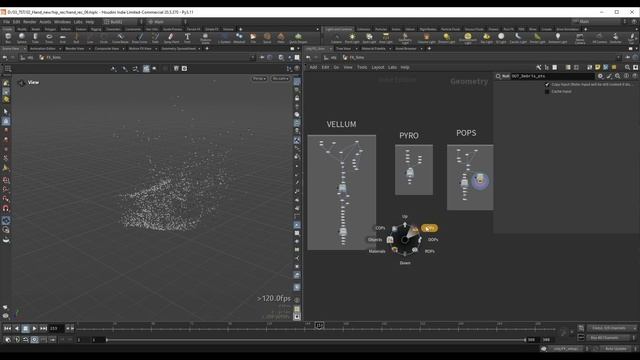Click the network editor find magnifier icon
This screenshot has width=640, height=360.
pyautogui.click(x=627, y=67)
